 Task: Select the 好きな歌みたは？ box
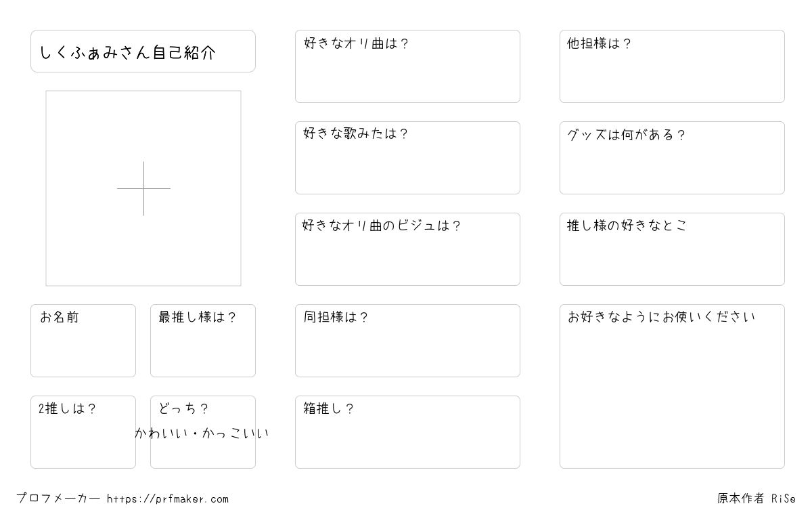click(407, 158)
